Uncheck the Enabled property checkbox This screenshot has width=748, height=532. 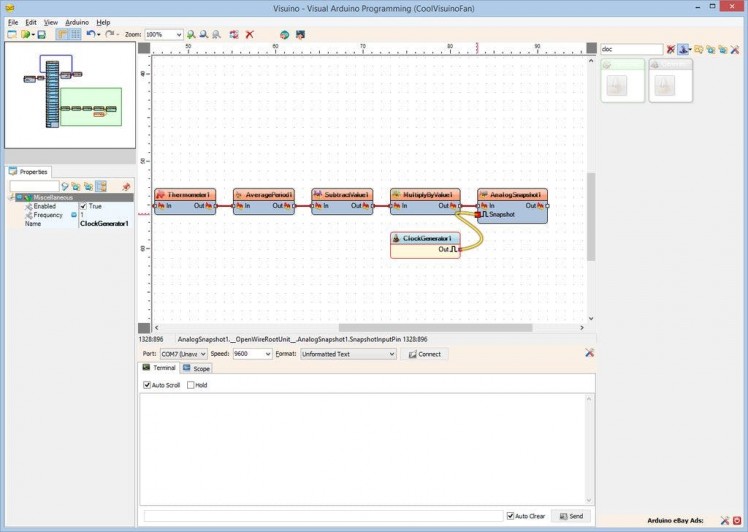(84, 206)
